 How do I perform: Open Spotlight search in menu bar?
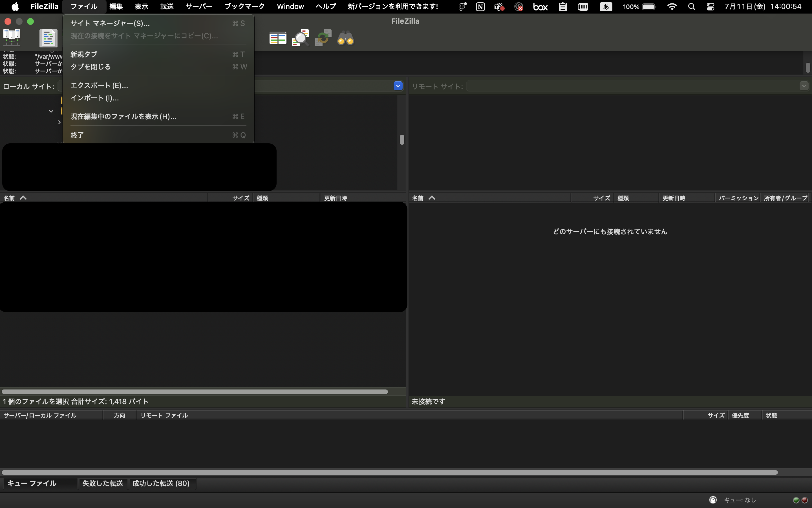click(692, 7)
